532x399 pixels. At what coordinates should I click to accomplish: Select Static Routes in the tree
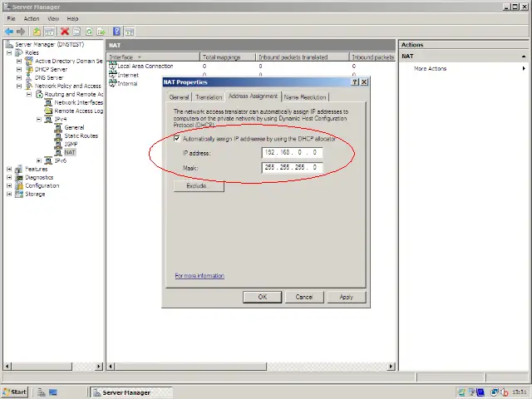(x=81, y=135)
